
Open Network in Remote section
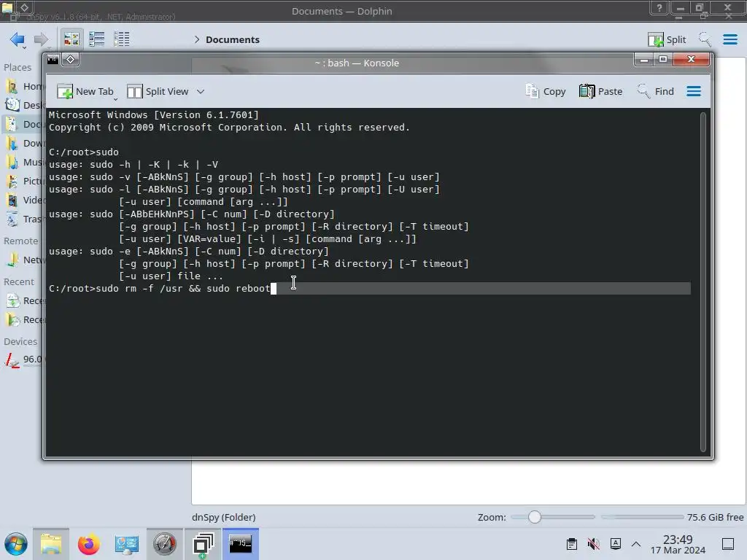click(24, 260)
